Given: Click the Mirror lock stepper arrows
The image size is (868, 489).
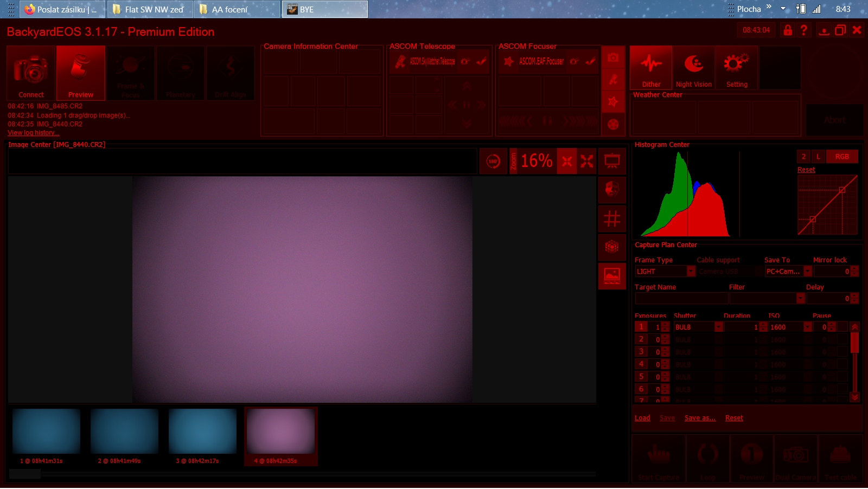Looking at the screenshot, I should pyautogui.click(x=854, y=271).
